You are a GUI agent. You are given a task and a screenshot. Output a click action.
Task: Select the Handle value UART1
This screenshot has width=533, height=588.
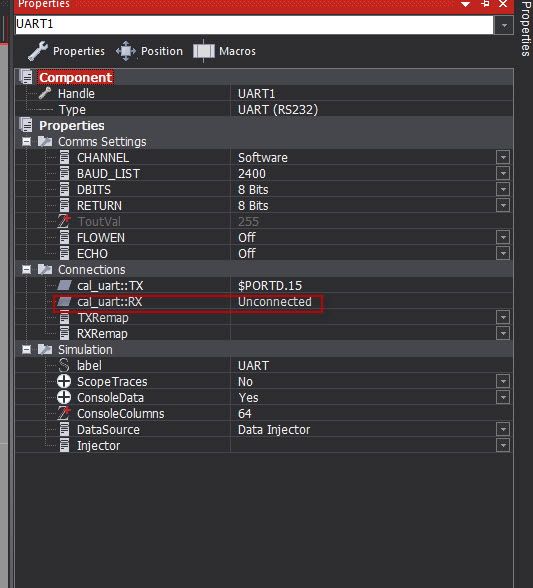[257, 93]
